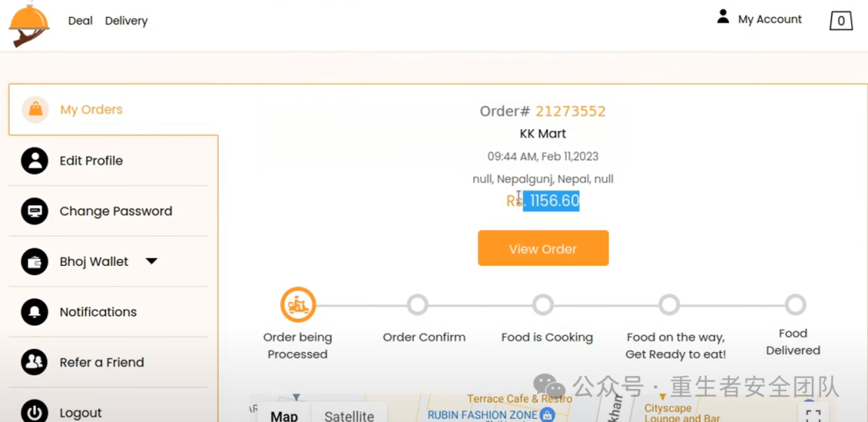Screen dimensions: 868x422
Task: Click the Order Confirm progress step circle
Action: coord(417,305)
